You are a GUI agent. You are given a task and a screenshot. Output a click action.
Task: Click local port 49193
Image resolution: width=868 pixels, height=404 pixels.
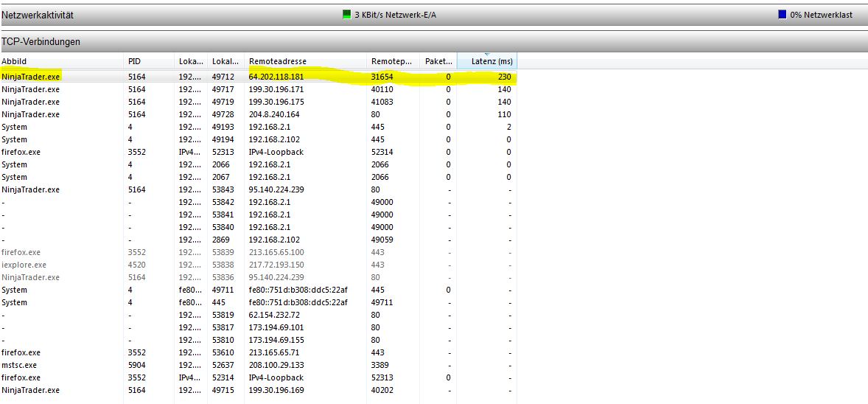(223, 127)
